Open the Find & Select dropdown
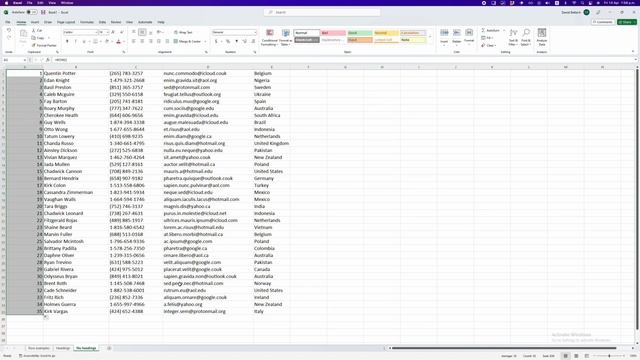 (x=526, y=37)
